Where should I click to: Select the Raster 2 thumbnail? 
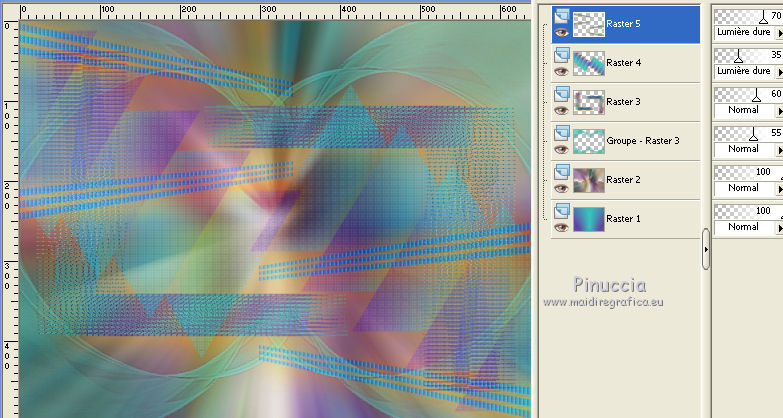[589, 180]
